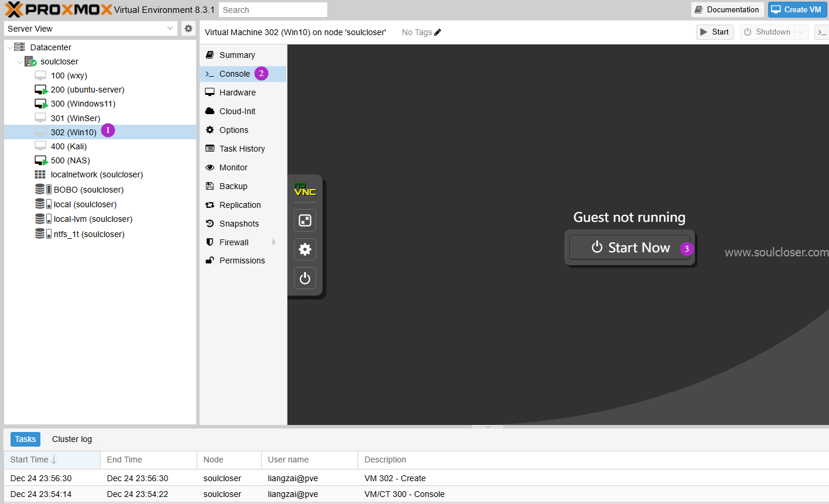Click the localnetwork grid icon
The image size is (829, 504).
pos(40,174)
